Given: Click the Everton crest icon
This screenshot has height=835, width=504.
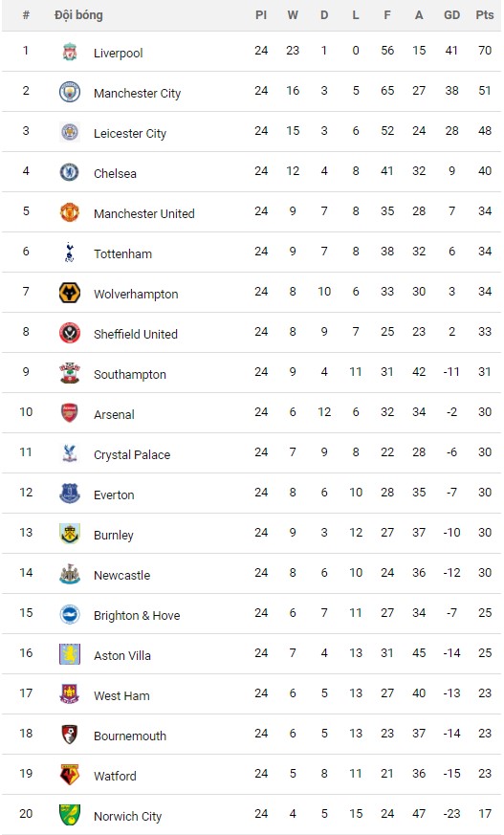Looking at the screenshot, I should coord(70,494).
